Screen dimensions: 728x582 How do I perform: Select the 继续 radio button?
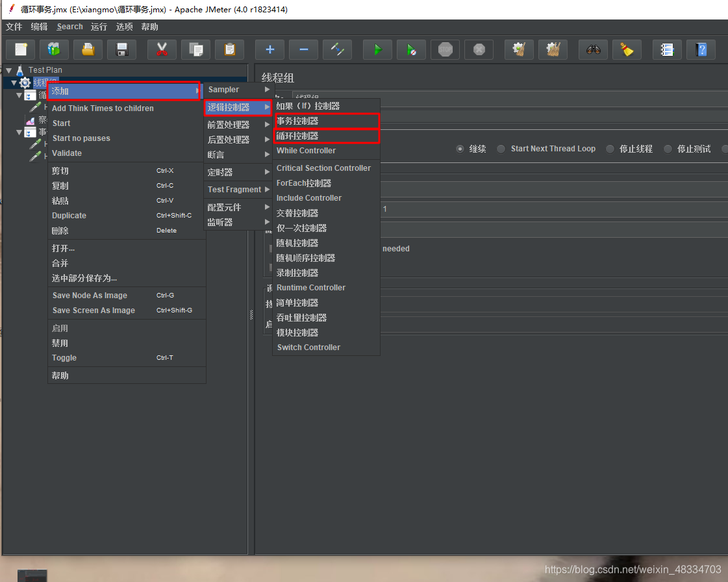tap(460, 149)
